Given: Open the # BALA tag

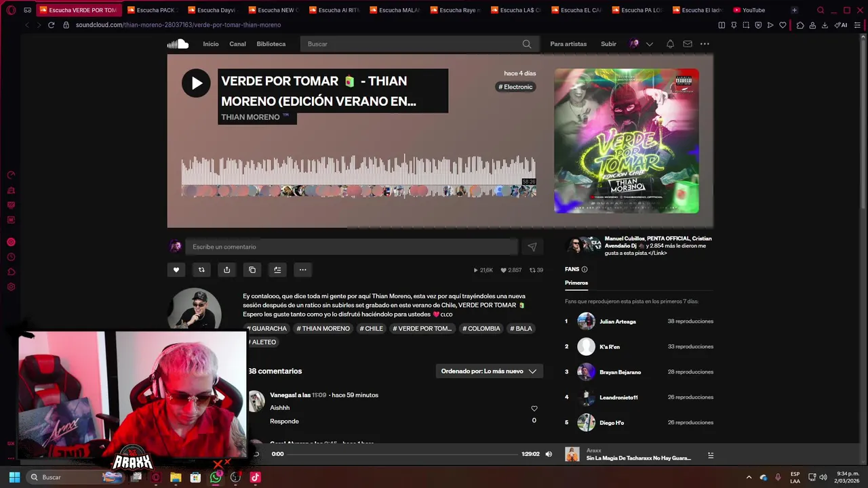Looking at the screenshot, I should click(521, 329).
